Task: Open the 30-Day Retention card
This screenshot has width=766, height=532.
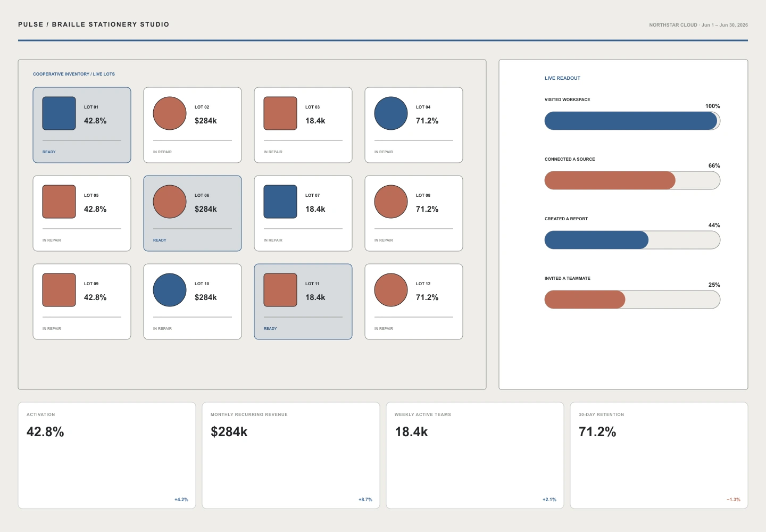Action: pos(659,455)
